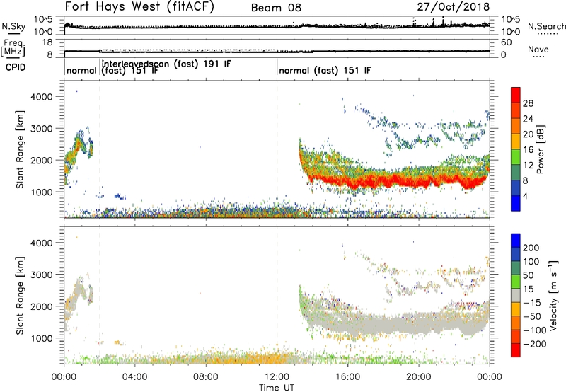Click the '16:00' time axis tick label
This screenshot has height=392, width=566.
tap(347, 377)
